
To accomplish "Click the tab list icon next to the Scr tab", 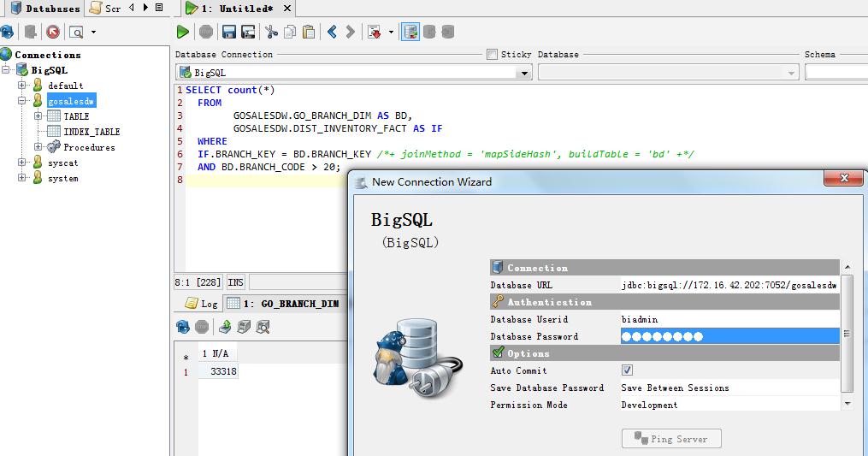I will [159, 8].
